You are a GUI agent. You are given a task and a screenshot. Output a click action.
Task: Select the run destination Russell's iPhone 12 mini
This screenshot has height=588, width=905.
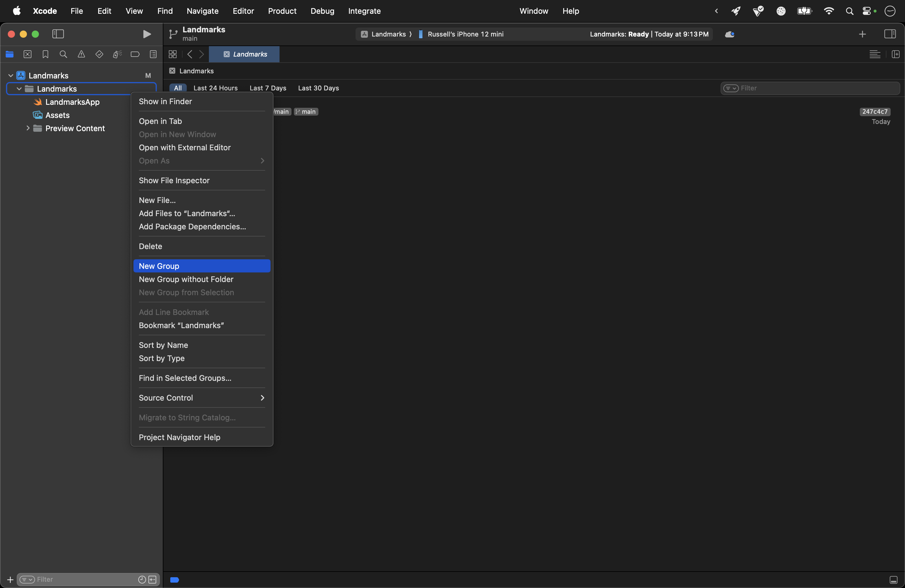coord(465,34)
